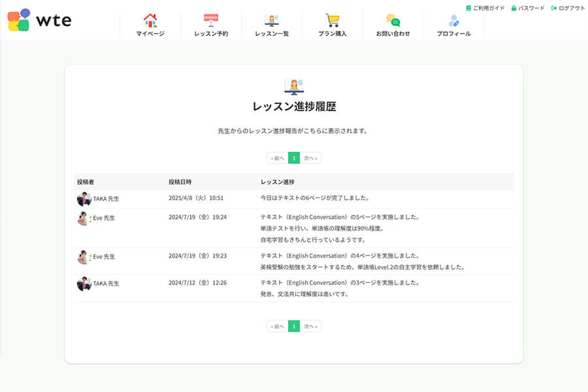Click the レッスン一覧 teacher screen icon
This screenshot has width=588, height=392.
coord(271,18)
